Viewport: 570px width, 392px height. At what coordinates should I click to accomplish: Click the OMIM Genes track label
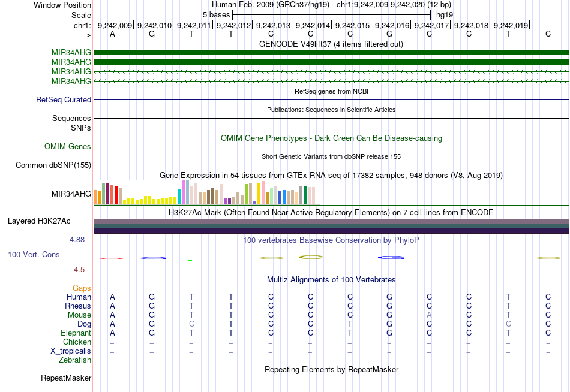(x=68, y=146)
